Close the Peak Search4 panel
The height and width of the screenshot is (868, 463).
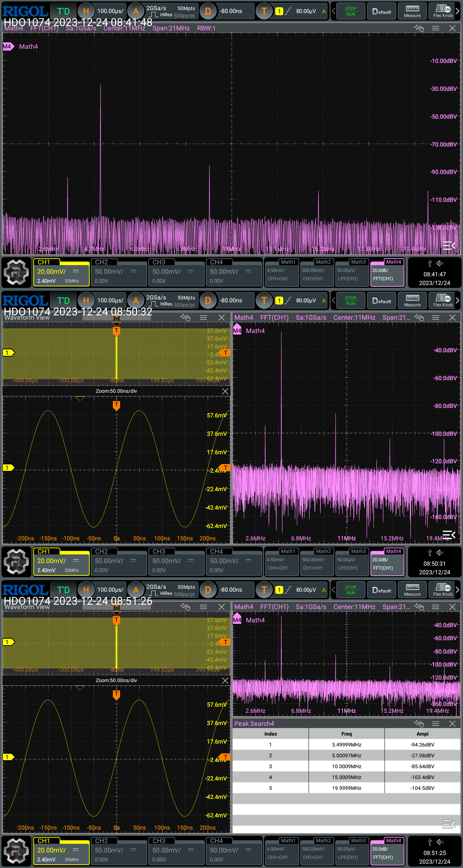point(452,724)
